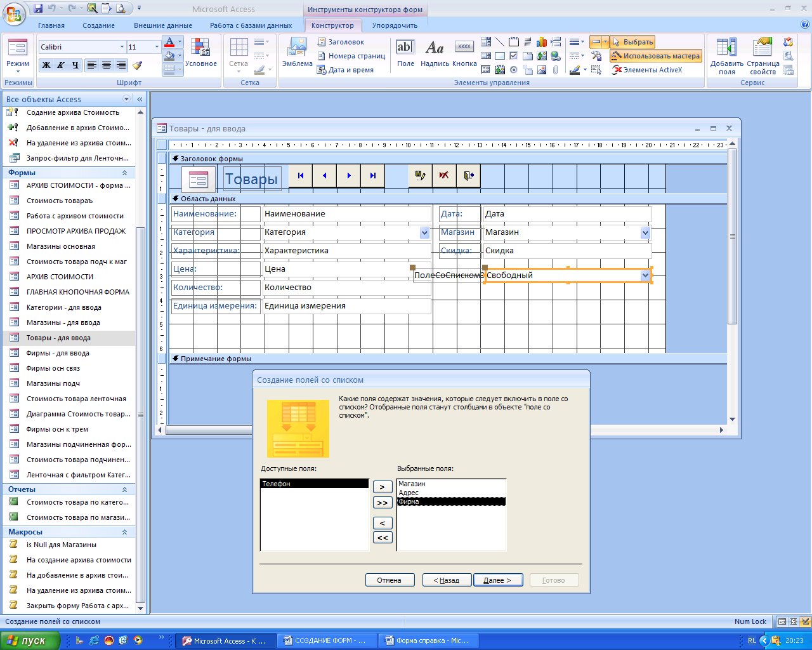The width and height of the screenshot is (812, 650).
Task: Open the Свободный combo box arrow
Action: (x=645, y=275)
